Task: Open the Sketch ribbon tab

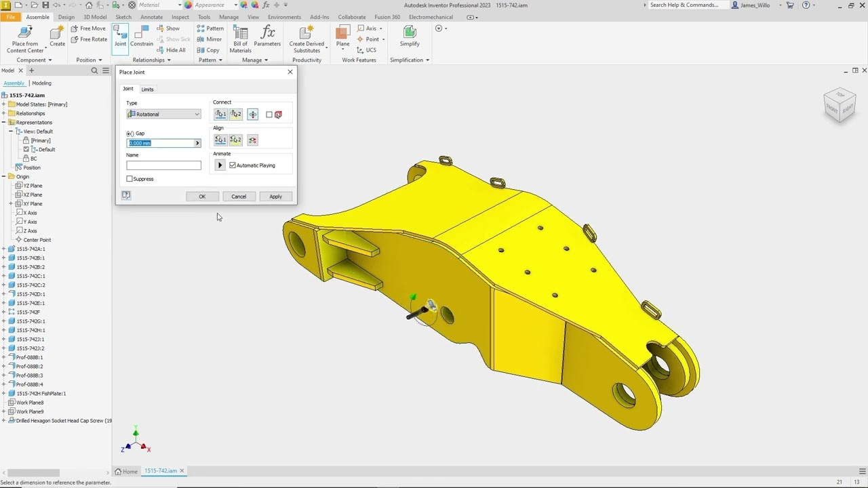Action: click(123, 17)
